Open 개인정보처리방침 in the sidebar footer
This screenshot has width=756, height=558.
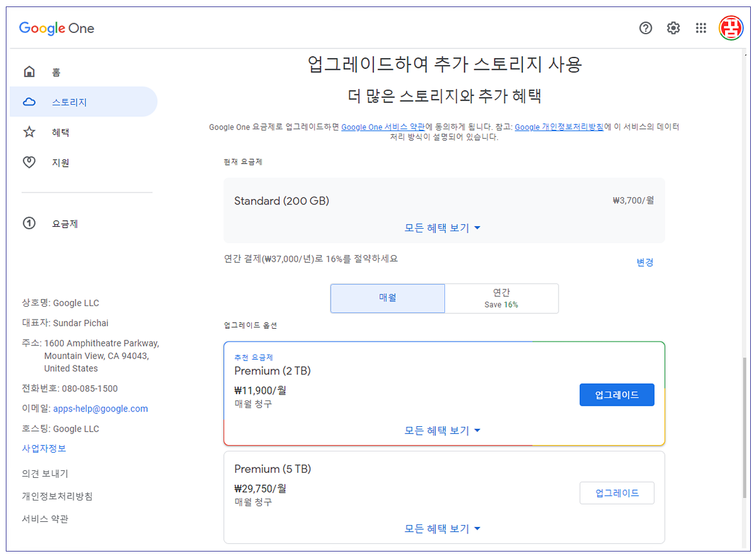57,496
